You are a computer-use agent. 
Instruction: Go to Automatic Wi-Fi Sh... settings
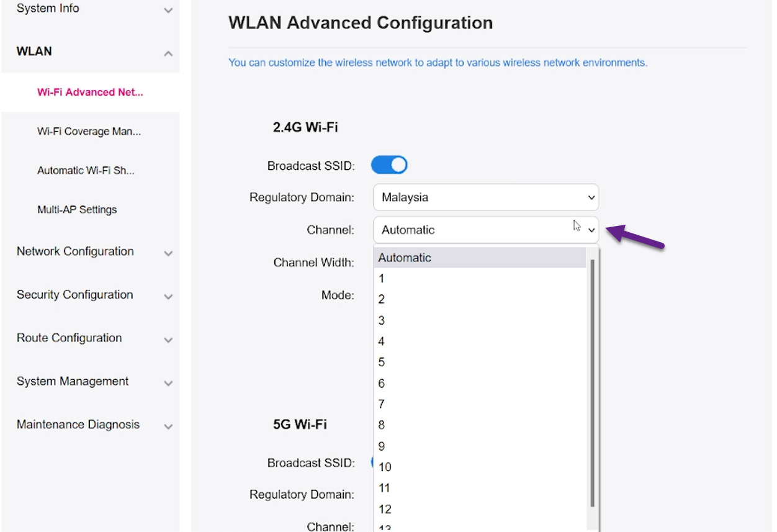tap(86, 171)
